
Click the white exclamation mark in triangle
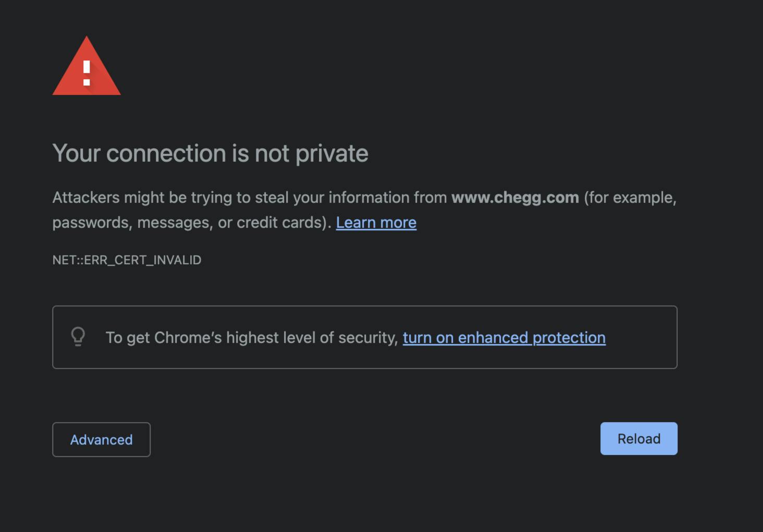pos(87,72)
